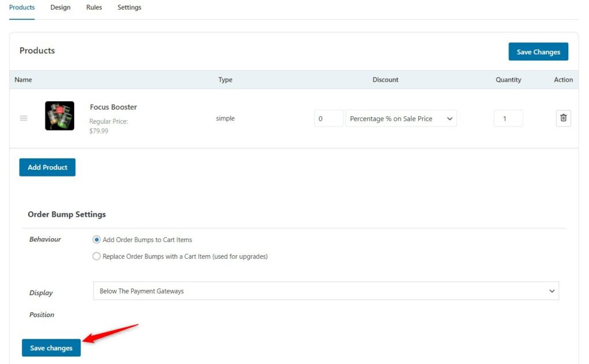Viewport: 589px width, 364px height.
Task: Click the Add Product button
Action: 47,167
